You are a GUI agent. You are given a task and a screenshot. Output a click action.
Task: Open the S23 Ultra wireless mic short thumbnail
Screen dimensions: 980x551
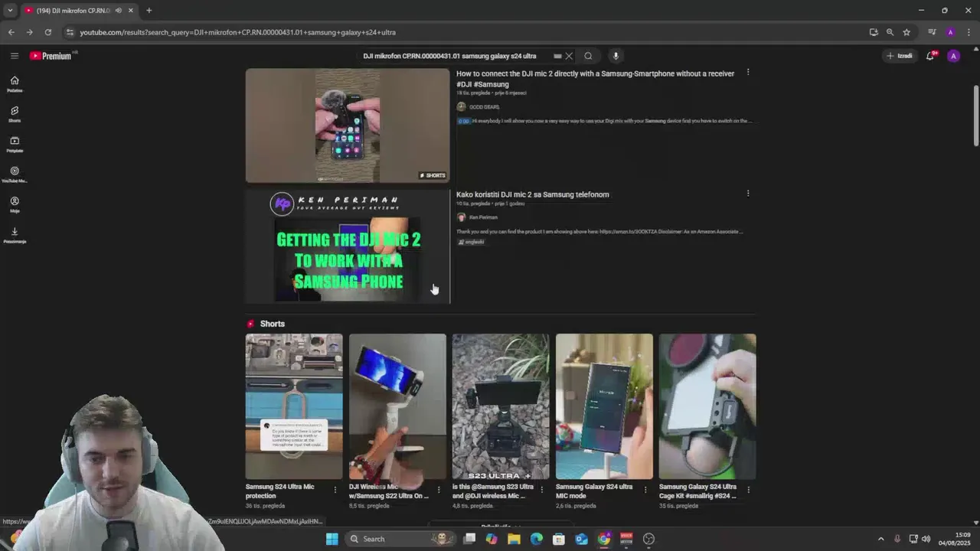tap(501, 406)
